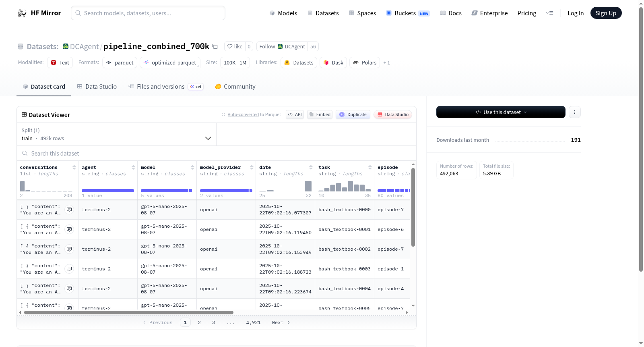Image resolution: width=644 pixels, height=347 pixels.
Task: Click the Dask library tag
Action: 333,62
